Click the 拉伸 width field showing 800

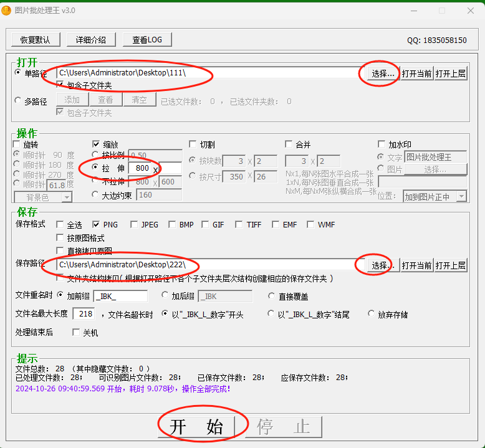point(141,168)
